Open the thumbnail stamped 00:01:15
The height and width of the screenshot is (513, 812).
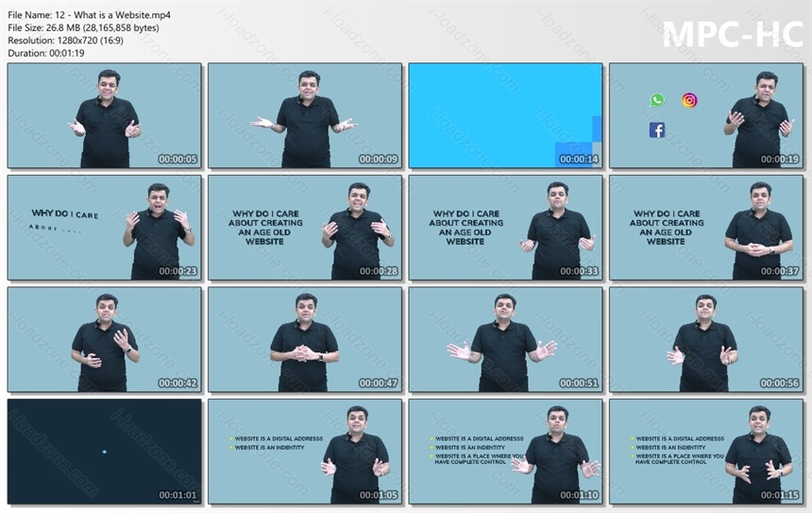706,452
